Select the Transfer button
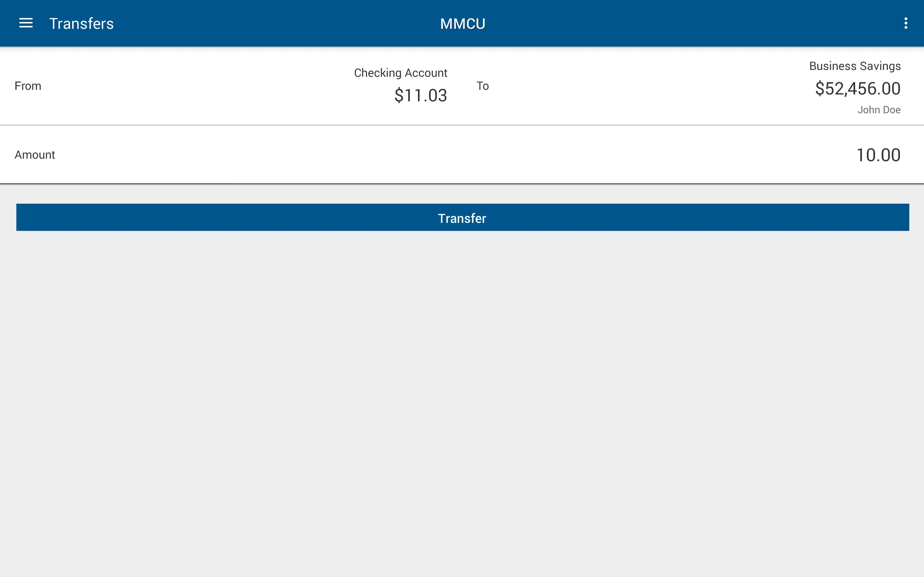924x577 pixels. pos(462,217)
